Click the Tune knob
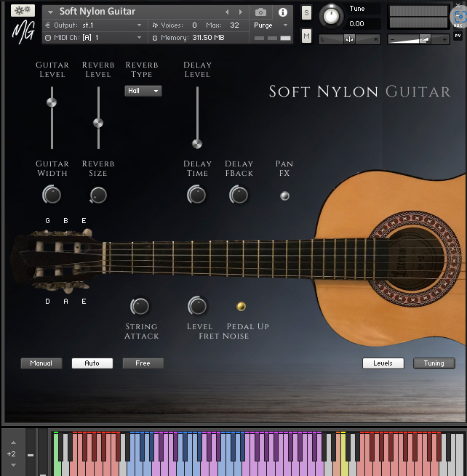Screen dimensions: 467x476 332,15
